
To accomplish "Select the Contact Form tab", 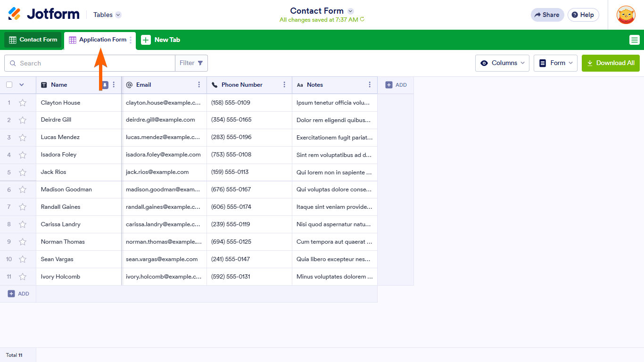I will click(33, 40).
